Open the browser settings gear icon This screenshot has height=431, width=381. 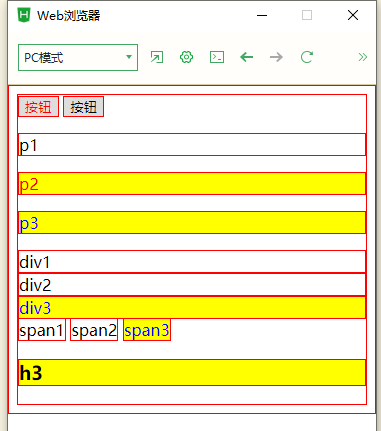pyautogui.click(x=186, y=57)
